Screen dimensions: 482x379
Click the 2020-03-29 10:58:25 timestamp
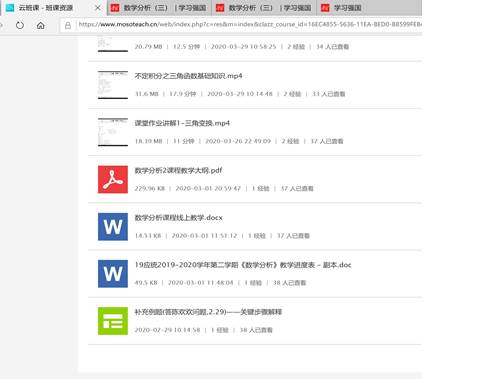point(244,47)
